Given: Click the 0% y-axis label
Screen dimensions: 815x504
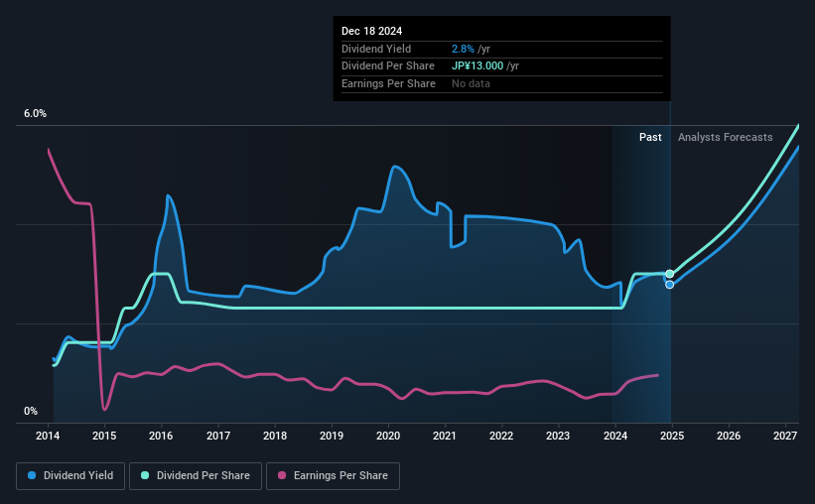Looking at the screenshot, I should click(30, 411).
